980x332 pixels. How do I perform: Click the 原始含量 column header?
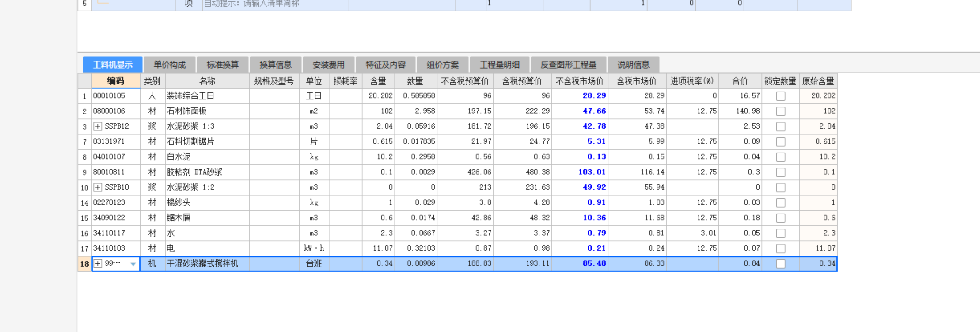pyautogui.click(x=818, y=81)
